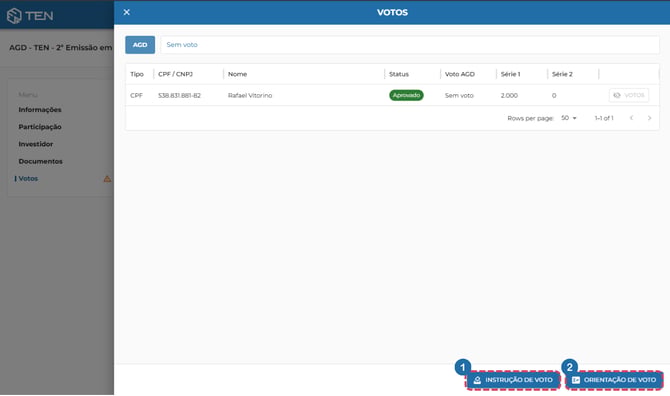Open Informações in the side menu
The width and height of the screenshot is (670, 396).
point(40,110)
